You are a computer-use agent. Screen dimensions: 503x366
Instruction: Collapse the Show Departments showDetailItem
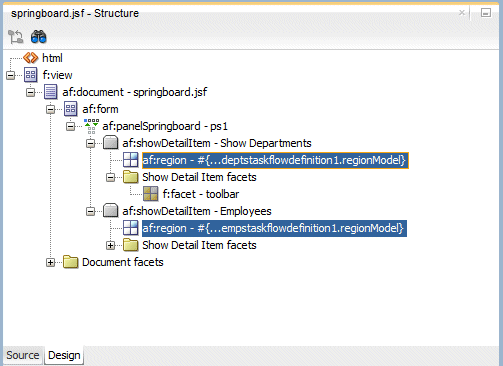91,143
